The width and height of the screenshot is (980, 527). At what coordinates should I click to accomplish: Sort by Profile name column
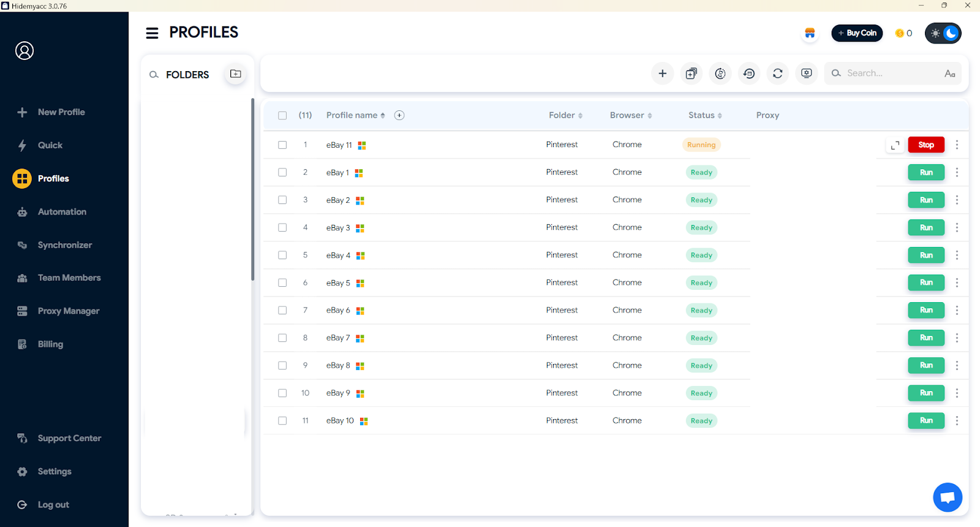pyautogui.click(x=356, y=115)
